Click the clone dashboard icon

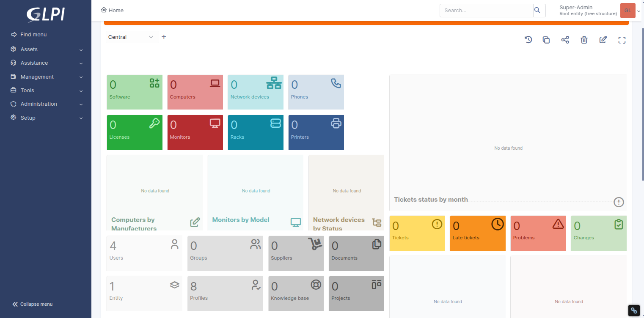pos(546,40)
